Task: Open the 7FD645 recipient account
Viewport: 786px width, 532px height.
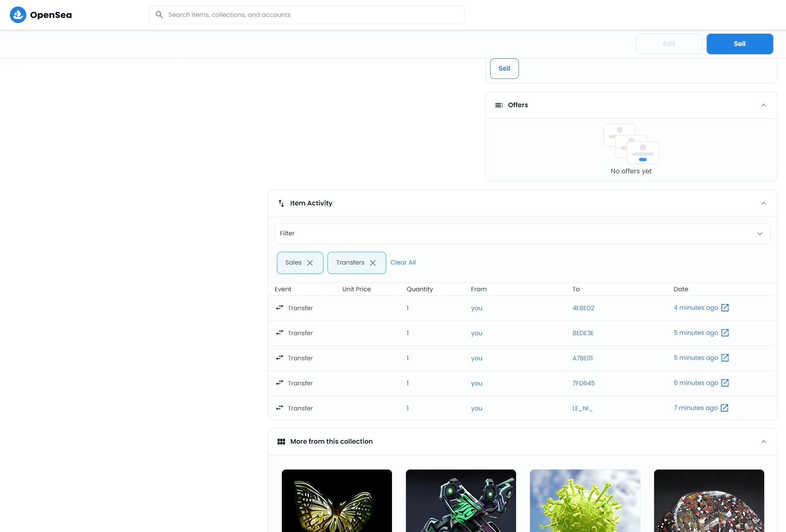Action: pos(583,383)
